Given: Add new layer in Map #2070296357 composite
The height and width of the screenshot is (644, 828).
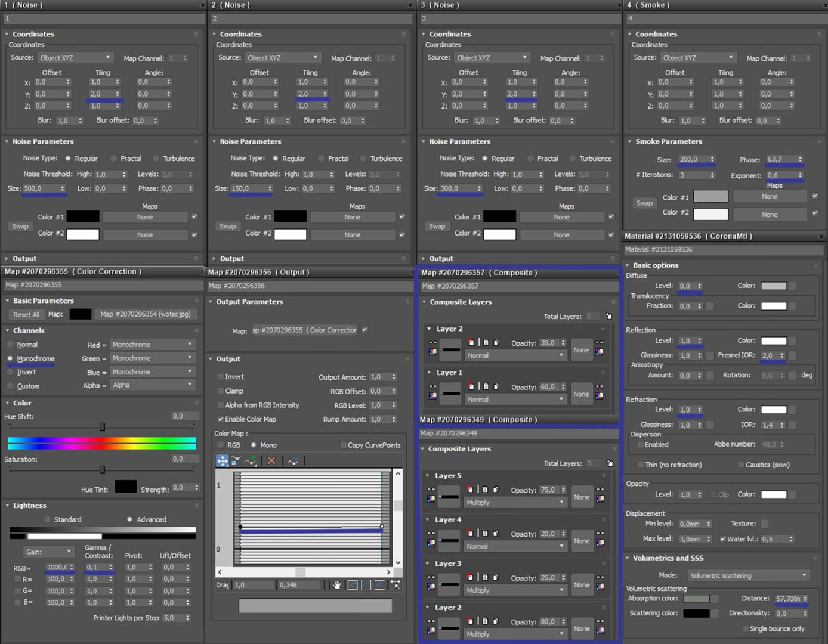Looking at the screenshot, I should coord(608,316).
